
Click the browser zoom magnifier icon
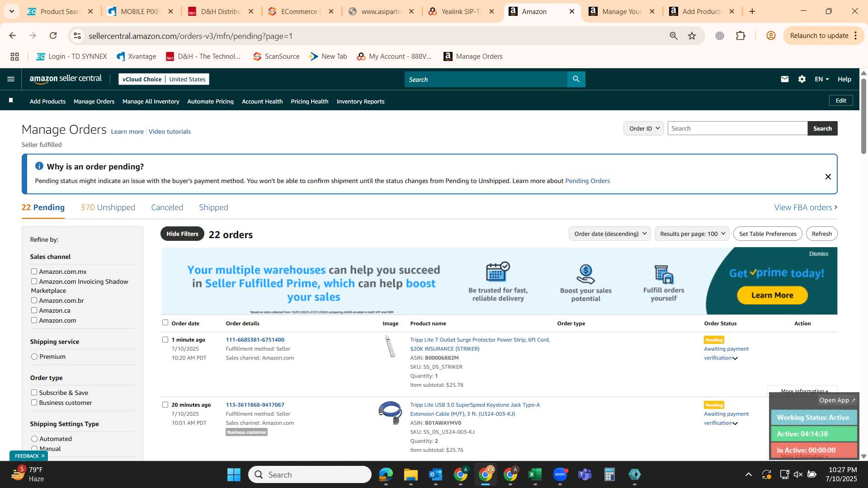(673, 36)
